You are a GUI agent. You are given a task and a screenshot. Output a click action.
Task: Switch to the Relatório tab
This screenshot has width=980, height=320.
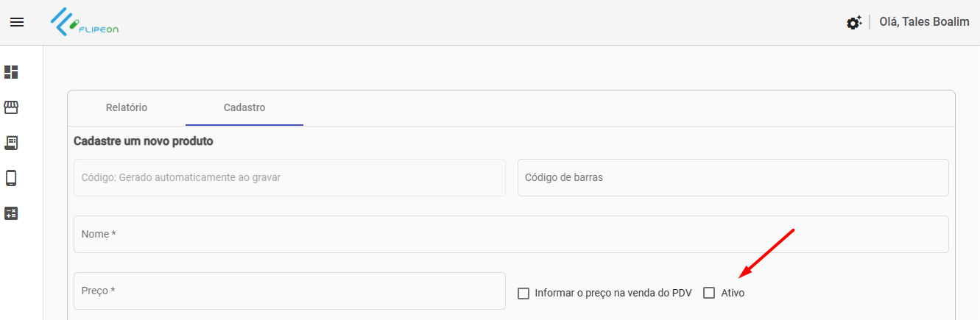[127, 107]
